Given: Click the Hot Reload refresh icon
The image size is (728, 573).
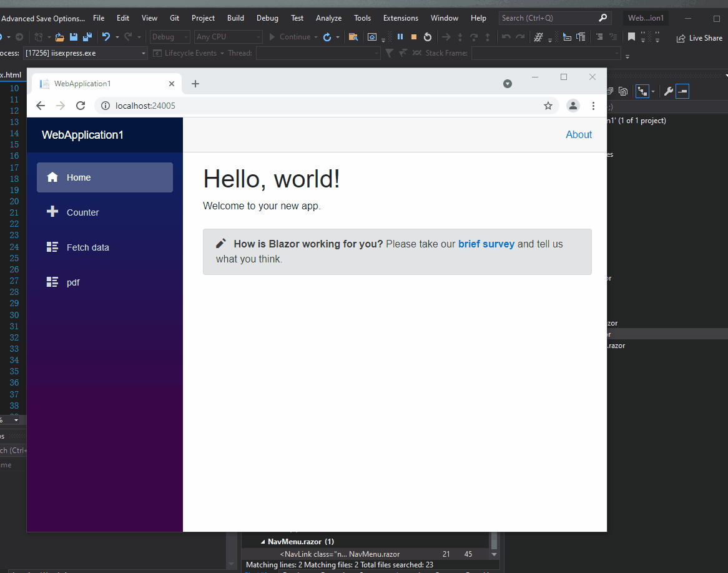Looking at the screenshot, I should pos(327,37).
